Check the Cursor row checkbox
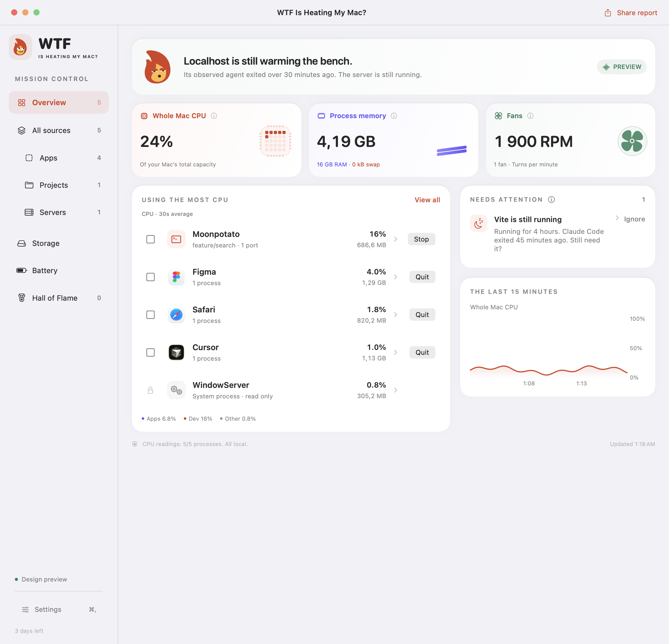 (150, 352)
